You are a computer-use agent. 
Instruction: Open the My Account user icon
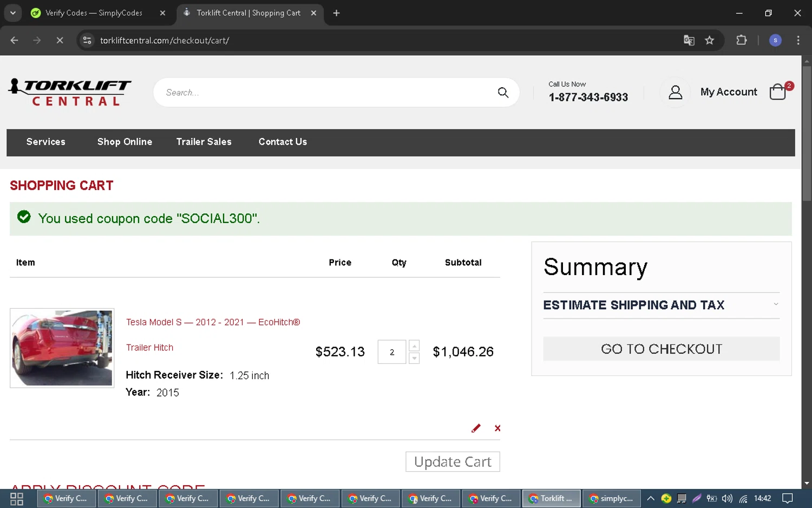[x=675, y=92]
